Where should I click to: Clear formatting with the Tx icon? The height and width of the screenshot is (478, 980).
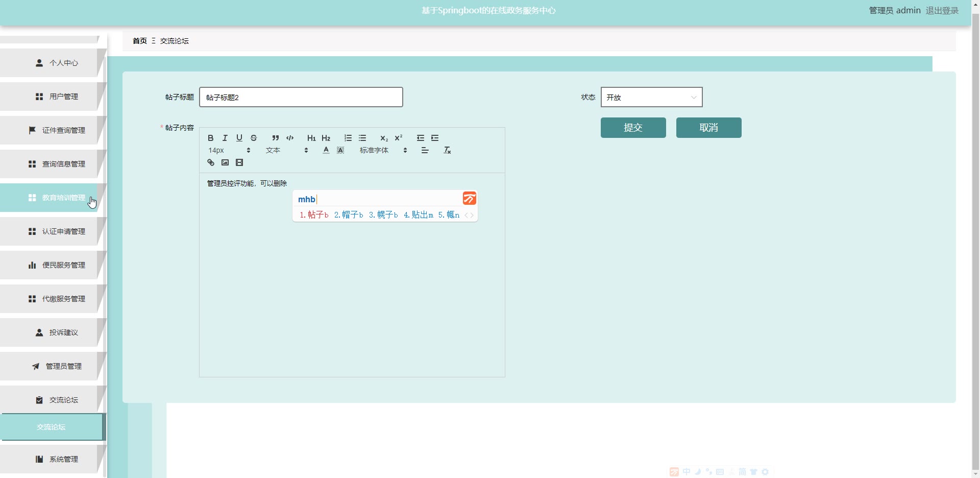(x=447, y=150)
